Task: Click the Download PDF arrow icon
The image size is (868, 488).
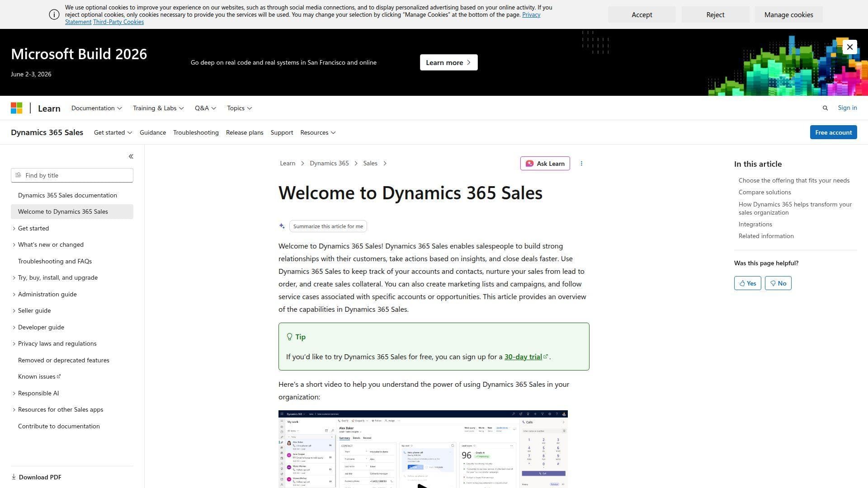Action: (14, 477)
